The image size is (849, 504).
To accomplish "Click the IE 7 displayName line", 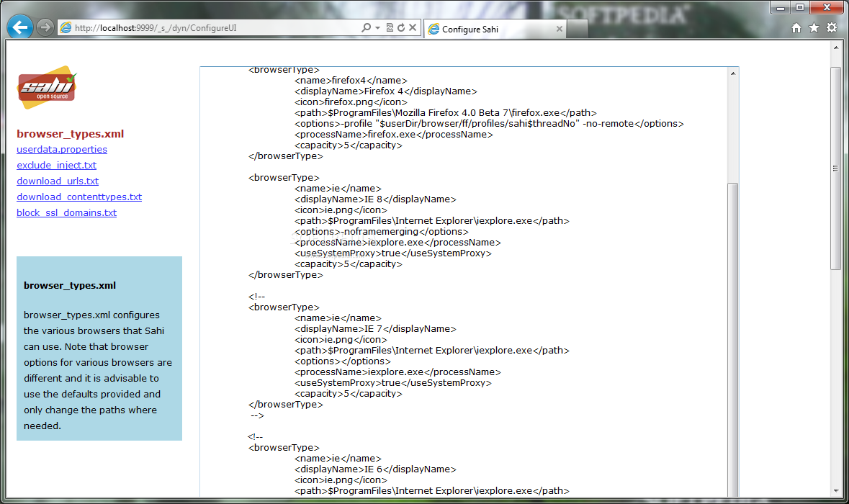I will (375, 329).
